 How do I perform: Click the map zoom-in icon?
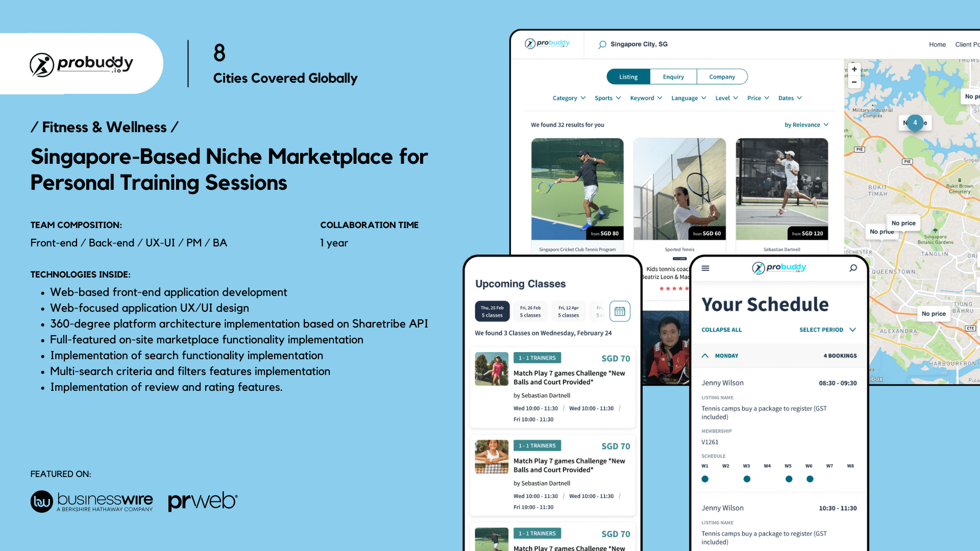(x=854, y=70)
